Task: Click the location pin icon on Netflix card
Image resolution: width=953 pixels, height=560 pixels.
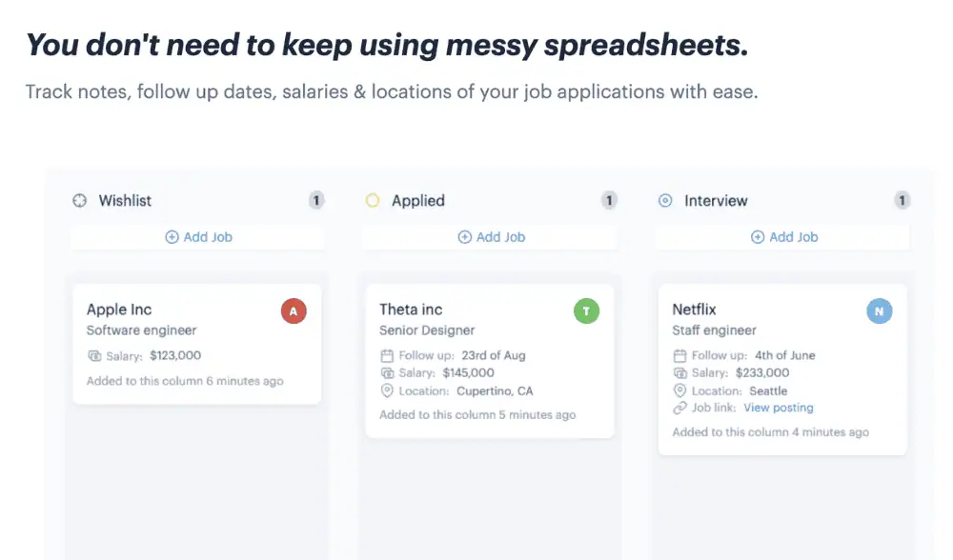Action: point(679,390)
